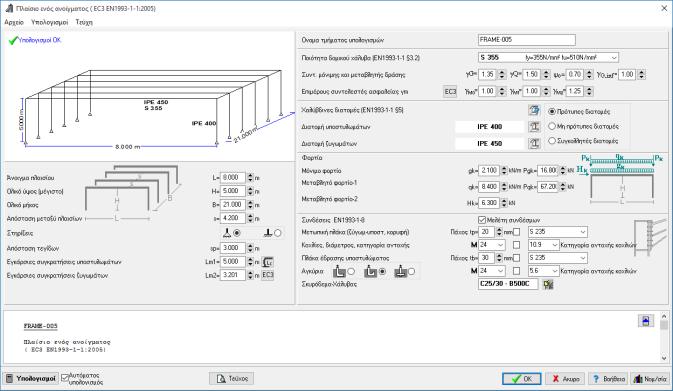
Task: Click the report panel scrollbar down arrow
Action: tap(664, 358)
